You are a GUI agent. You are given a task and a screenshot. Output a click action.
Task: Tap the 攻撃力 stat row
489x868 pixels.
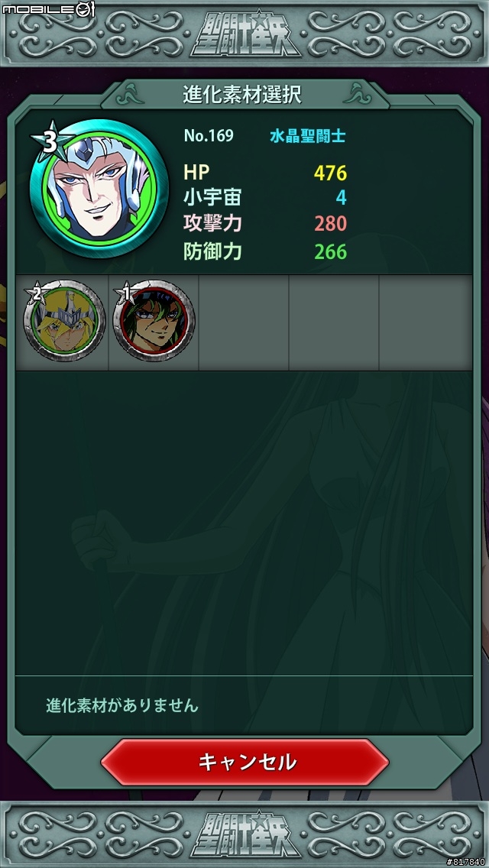pos(265,224)
